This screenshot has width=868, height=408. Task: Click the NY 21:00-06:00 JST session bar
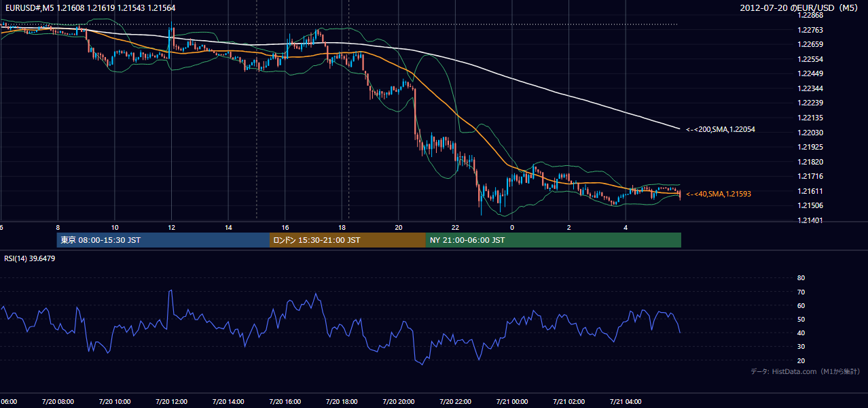tap(554, 240)
